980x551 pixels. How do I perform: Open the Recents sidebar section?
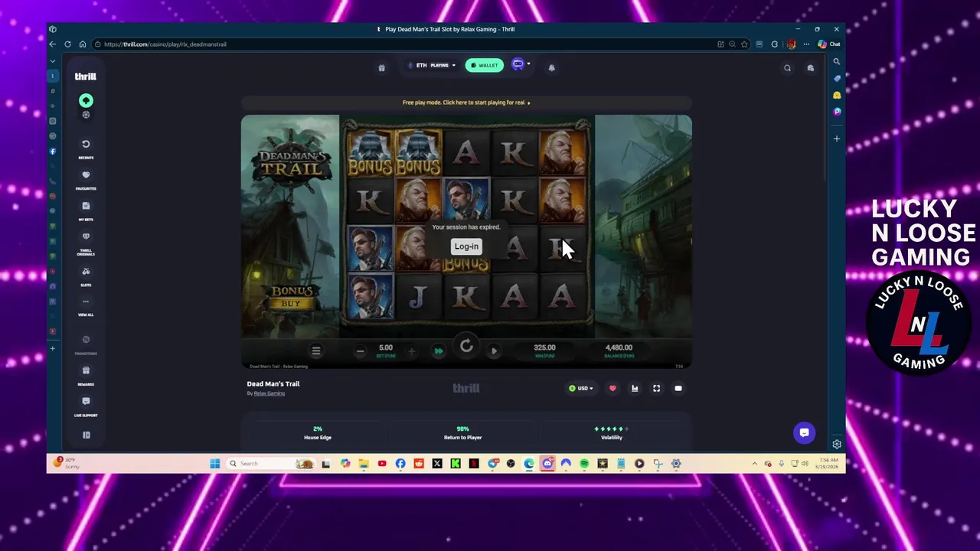(x=86, y=148)
